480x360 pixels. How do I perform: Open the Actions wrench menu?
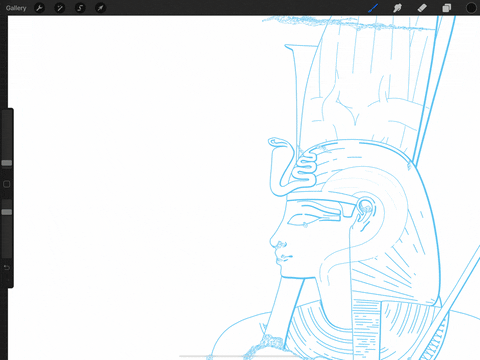[39, 8]
